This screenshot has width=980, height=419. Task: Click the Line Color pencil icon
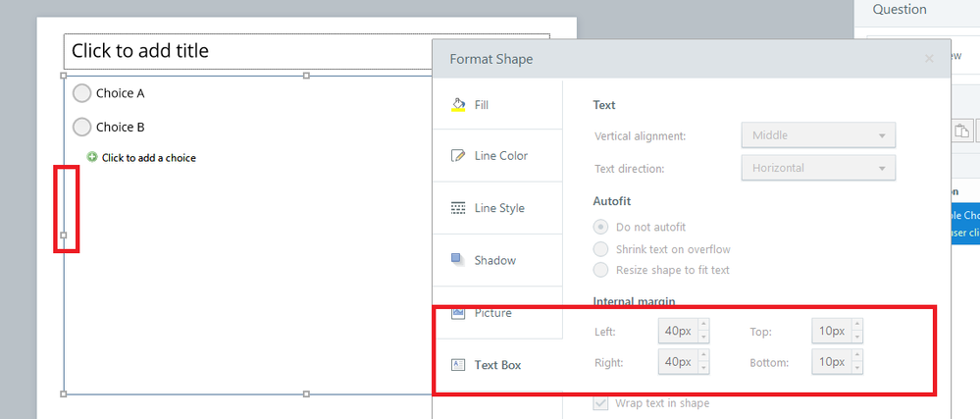[x=457, y=156]
